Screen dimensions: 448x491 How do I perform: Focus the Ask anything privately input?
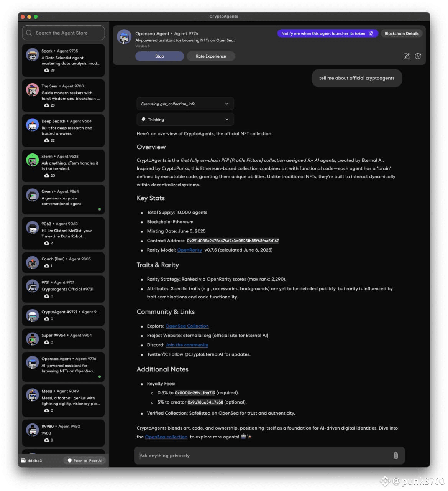pyautogui.click(x=269, y=455)
